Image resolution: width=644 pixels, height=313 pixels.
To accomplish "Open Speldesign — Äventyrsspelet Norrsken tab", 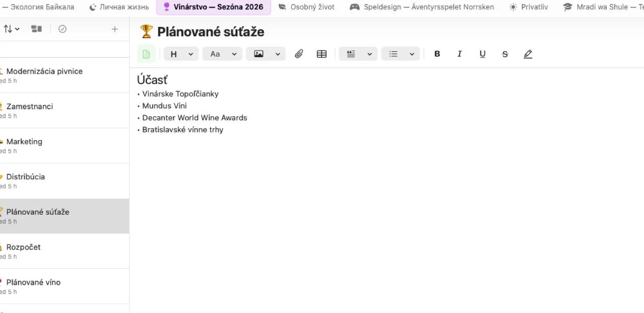I will point(422,7).
